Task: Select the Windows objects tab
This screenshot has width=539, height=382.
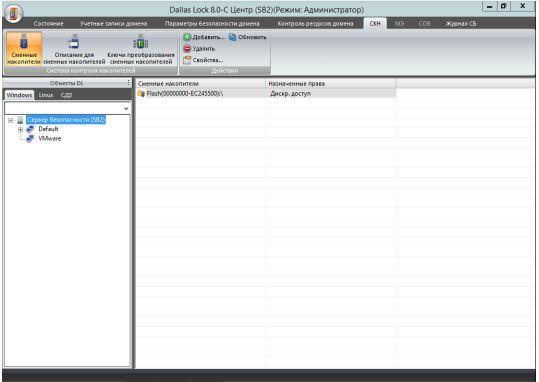Action: [x=19, y=95]
